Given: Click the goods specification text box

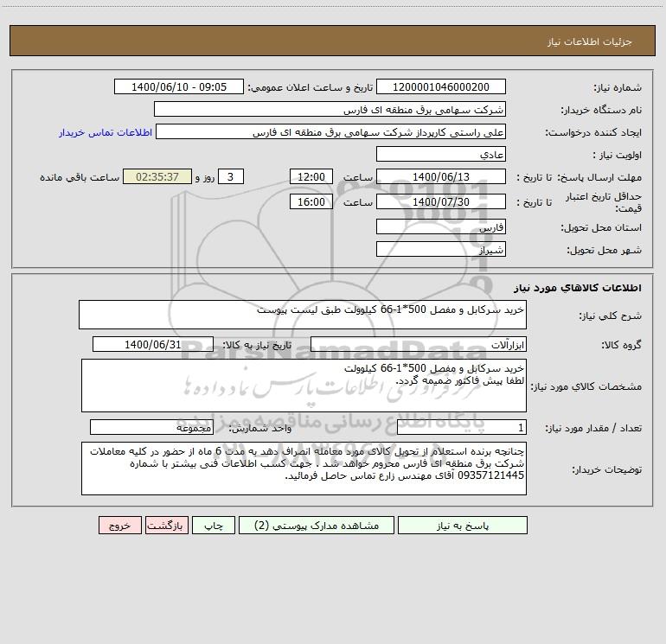Looking at the screenshot, I should (x=304, y=386).
